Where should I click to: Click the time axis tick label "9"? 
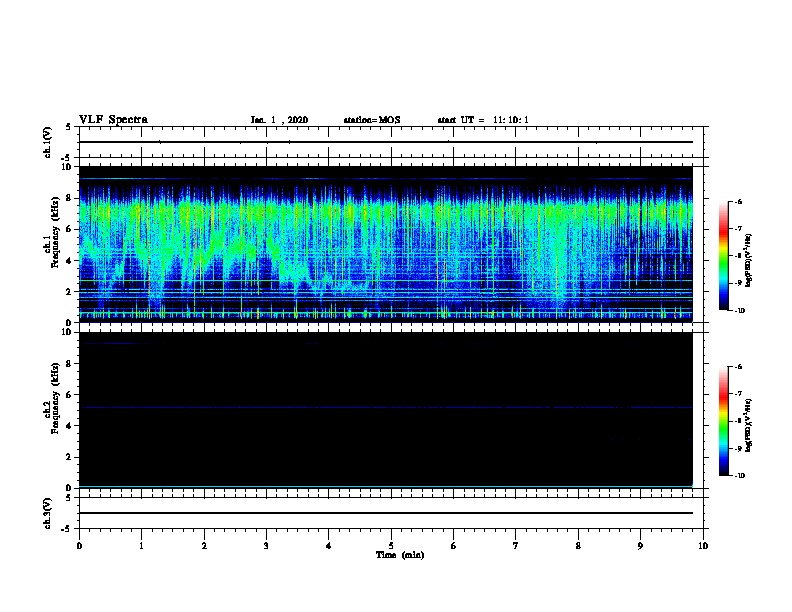[640, 546]
